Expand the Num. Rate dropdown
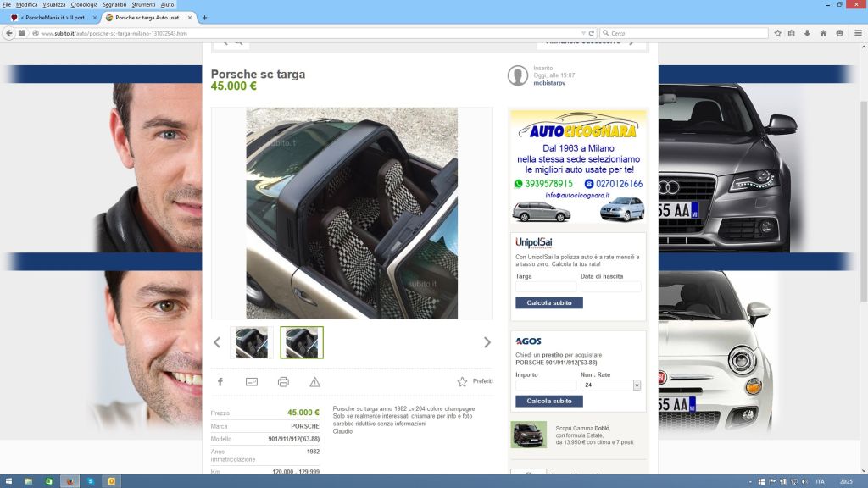This screenshot has width=868, height=488. click(637, 385)
